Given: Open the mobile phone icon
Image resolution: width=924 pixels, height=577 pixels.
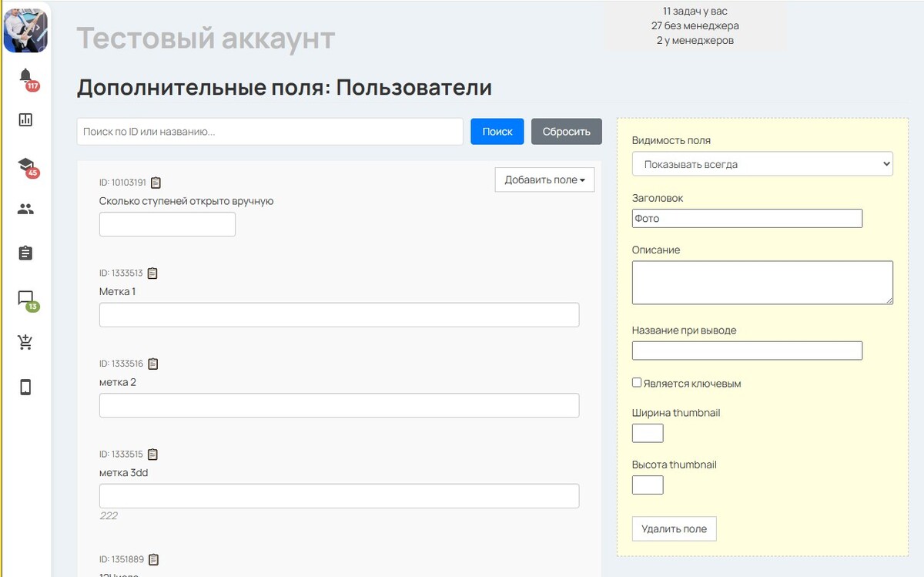Looking at the screenshot, I should (x=25, y=387).
